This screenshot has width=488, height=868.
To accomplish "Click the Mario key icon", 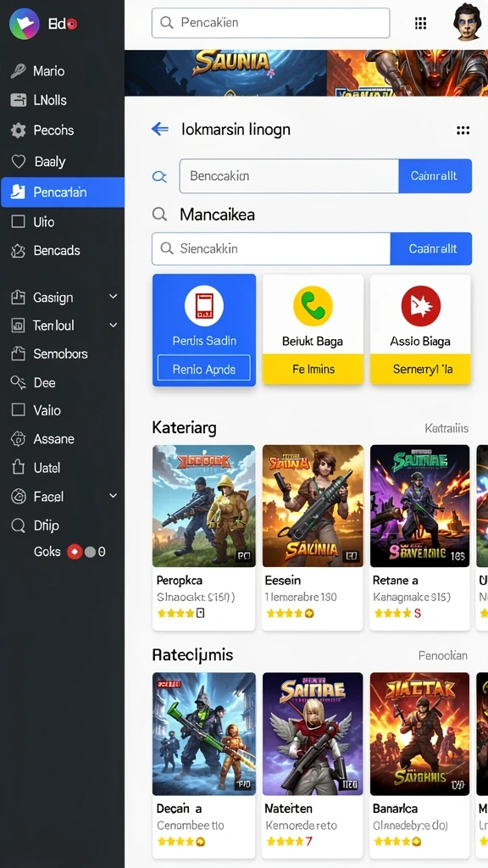I will click(x=19, y=71).
